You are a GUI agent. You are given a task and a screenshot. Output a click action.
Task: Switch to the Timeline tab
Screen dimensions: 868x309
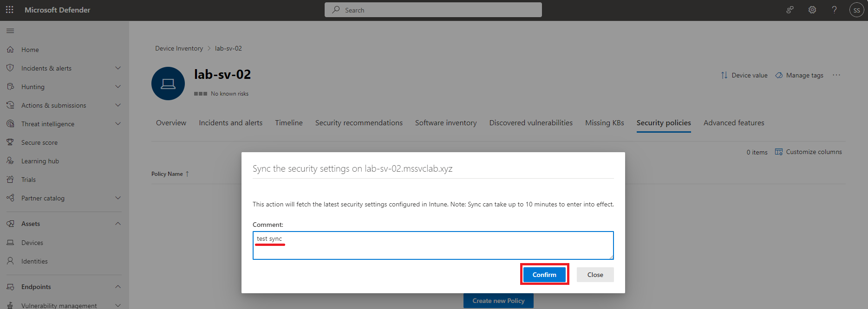point(289,123)
